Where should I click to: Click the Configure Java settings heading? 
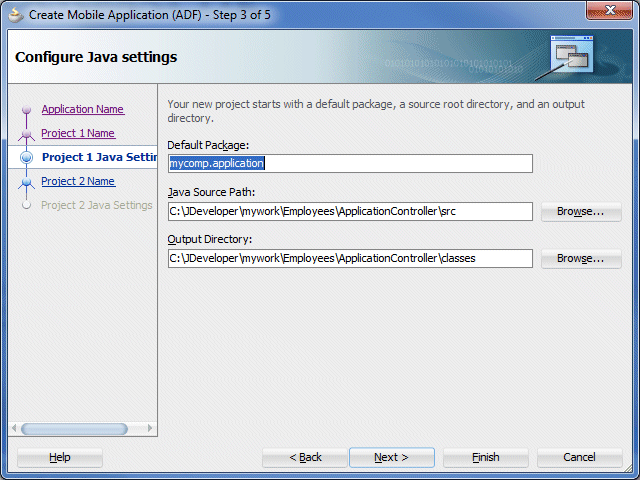(96, 57)
